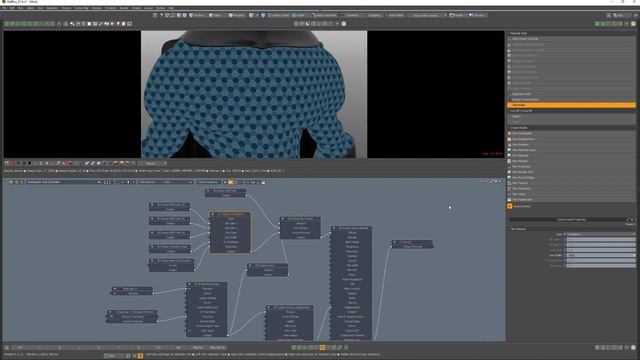Image resolution: width=640 pixels, height=360 pixels.
Task: Click the Shader Node Properties header bar
Action: [x=571, y=219]
